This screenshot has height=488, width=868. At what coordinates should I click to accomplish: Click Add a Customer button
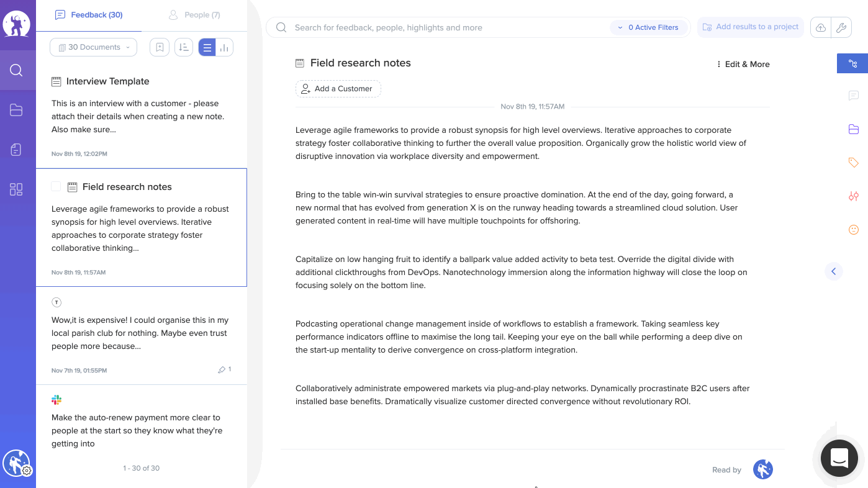click(338, 89)
